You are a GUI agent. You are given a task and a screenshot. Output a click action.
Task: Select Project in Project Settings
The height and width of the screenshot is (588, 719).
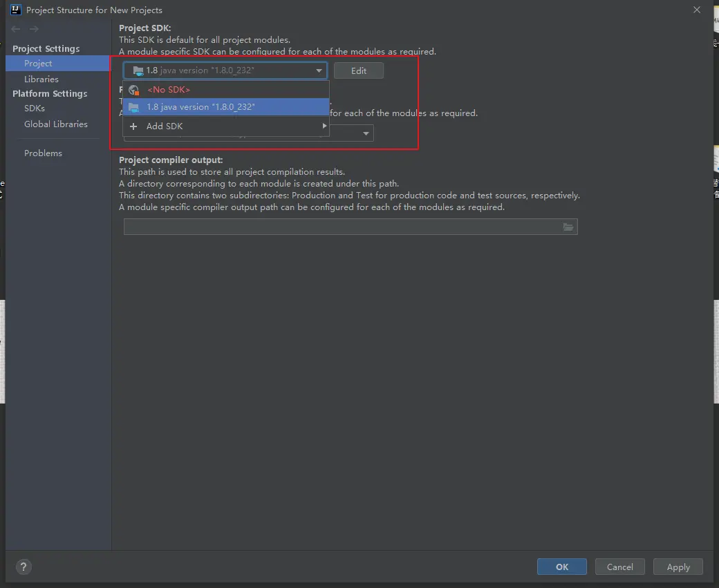pos(58,64)
